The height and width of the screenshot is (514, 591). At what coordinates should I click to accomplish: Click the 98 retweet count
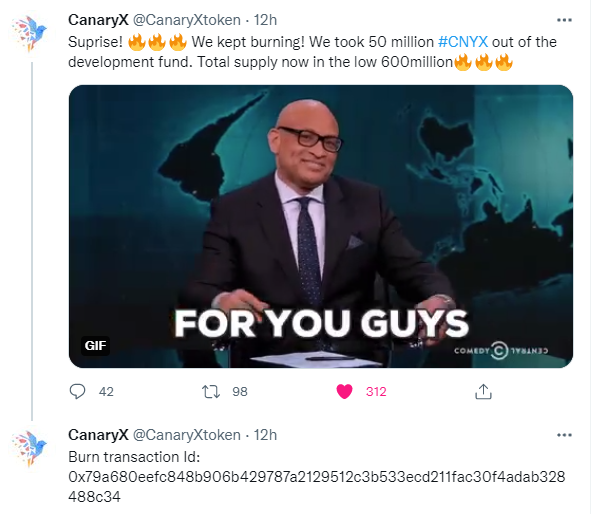240,392
